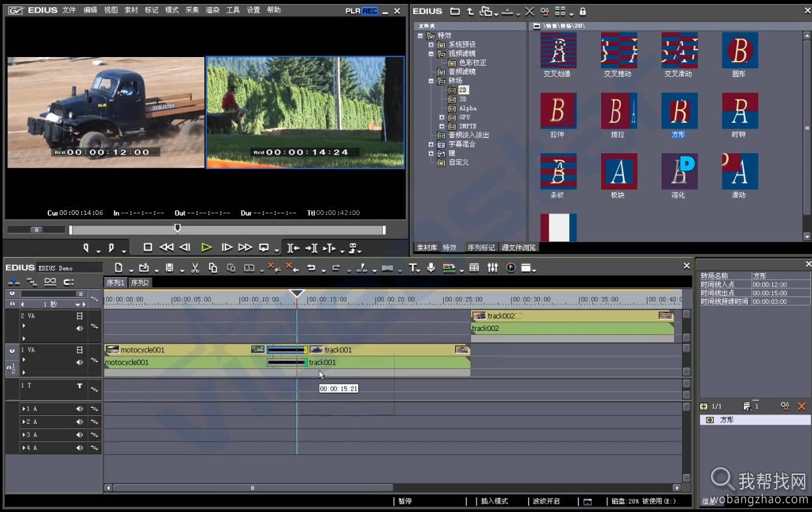Switch to the 序列2 sequence tab
The width and height of the screenshot is (812, 512).
pyautogui.click(x=140, y=283)
